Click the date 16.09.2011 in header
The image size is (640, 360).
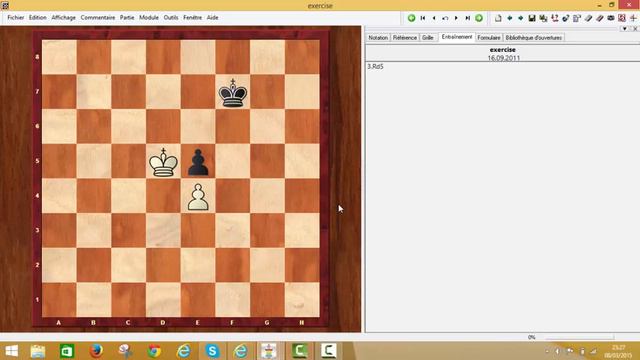tap(504, 58)
